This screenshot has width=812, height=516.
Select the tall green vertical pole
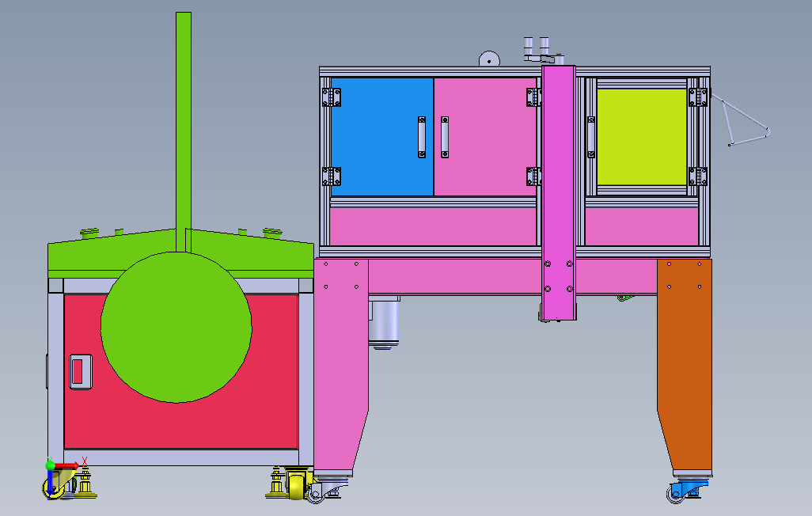(x=184, y=131)
